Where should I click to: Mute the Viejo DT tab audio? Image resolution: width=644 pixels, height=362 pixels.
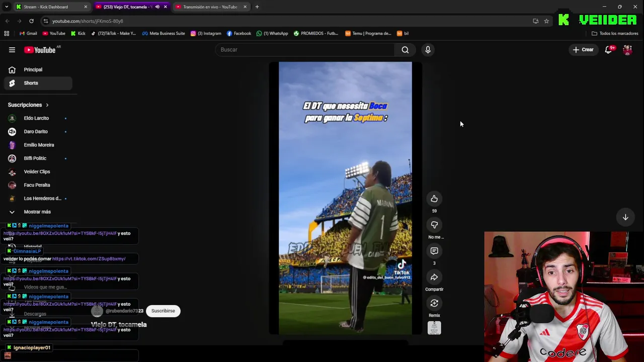tap(157, 7)
